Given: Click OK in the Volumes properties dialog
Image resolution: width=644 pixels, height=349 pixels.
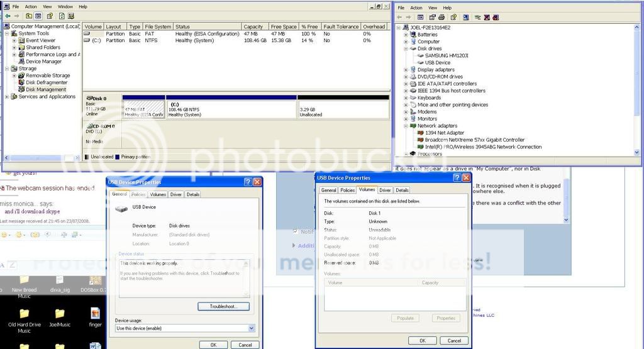Looking at the screenshot, I should 422,340.
